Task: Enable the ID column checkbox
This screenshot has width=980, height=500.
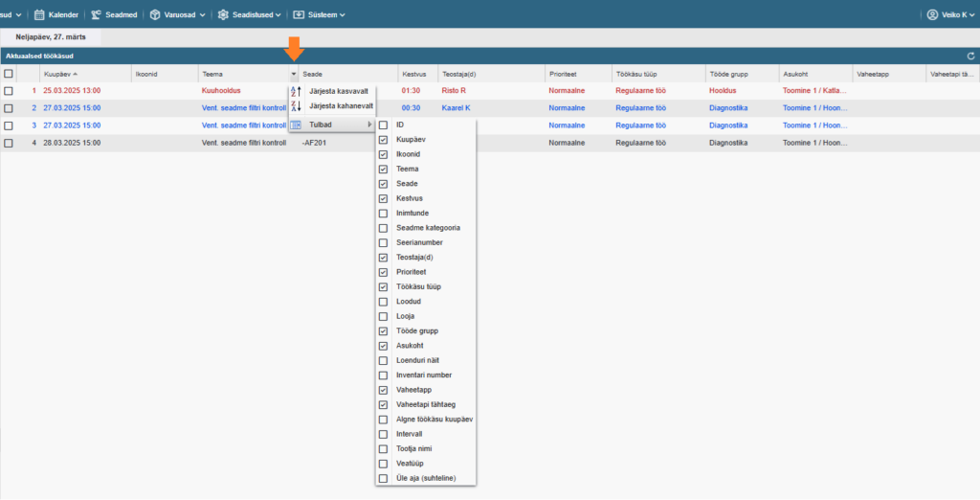Action: (384, 125)
